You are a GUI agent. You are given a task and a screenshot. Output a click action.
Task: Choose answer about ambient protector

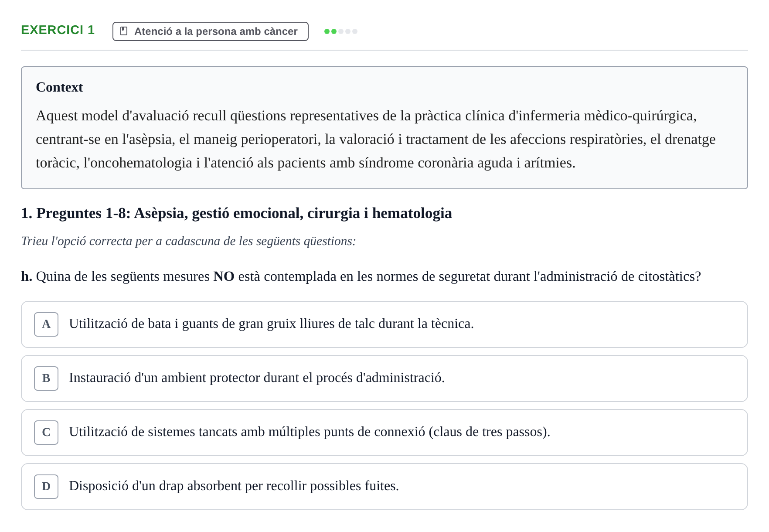coord(384,379)
